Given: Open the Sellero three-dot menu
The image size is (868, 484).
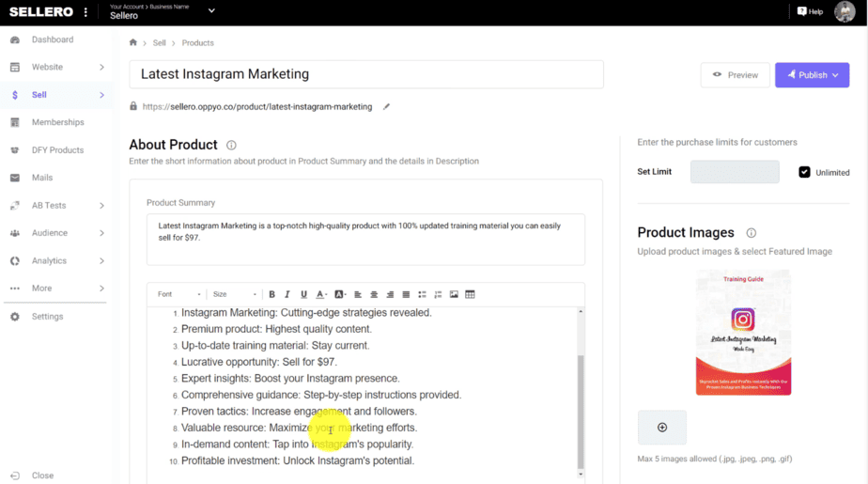Looking at the screenshot, I should 85,11.
